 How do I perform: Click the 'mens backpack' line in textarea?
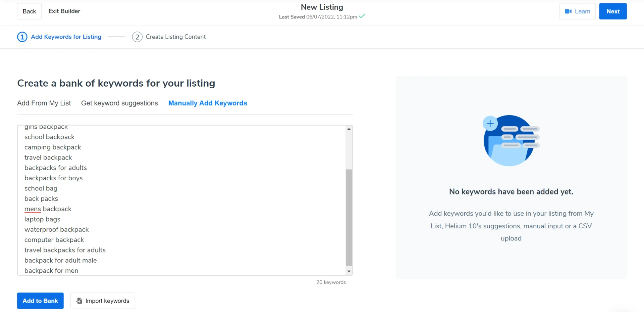(x=48, y=209)
